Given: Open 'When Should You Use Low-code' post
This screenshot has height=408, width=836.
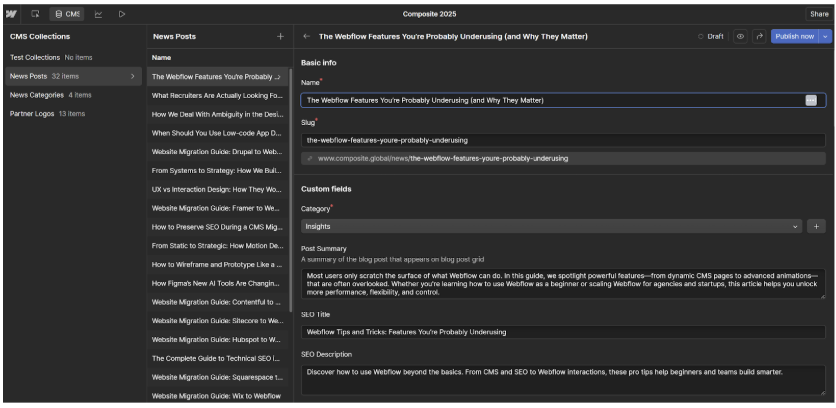Looking at the screenshot, I should click(218, 133).
